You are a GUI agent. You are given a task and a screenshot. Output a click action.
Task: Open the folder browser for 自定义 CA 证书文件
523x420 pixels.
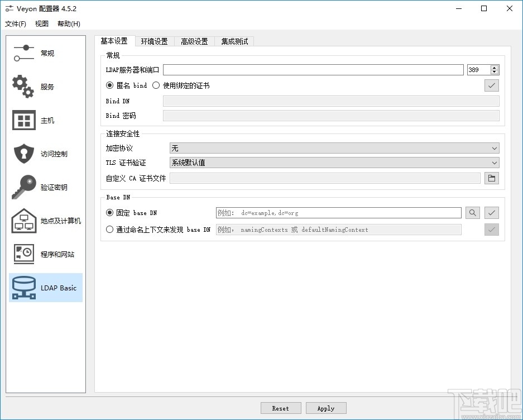click(492, 178)
